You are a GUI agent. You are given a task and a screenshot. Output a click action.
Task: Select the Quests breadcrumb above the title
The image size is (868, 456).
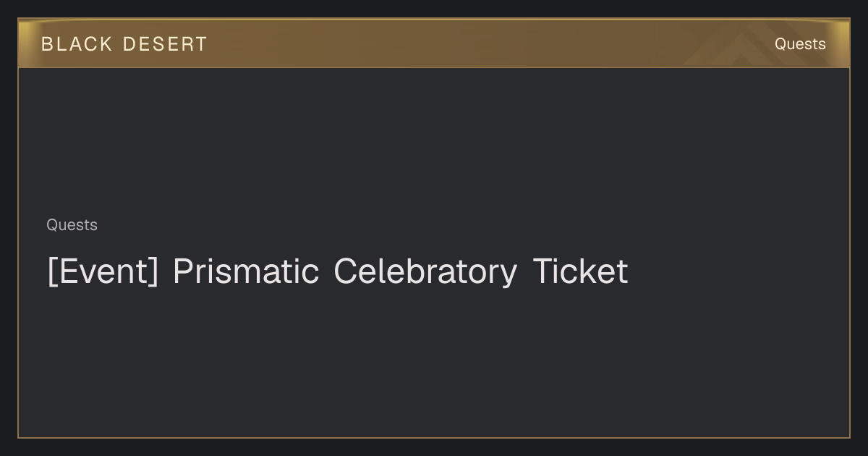pos(72,225)
